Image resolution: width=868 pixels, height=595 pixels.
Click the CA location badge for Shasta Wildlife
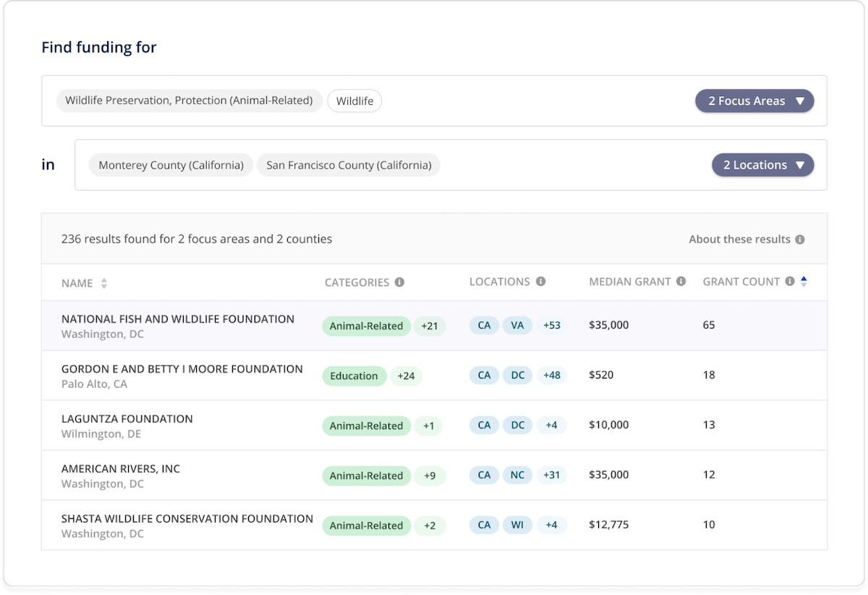[x=483, y=525]
